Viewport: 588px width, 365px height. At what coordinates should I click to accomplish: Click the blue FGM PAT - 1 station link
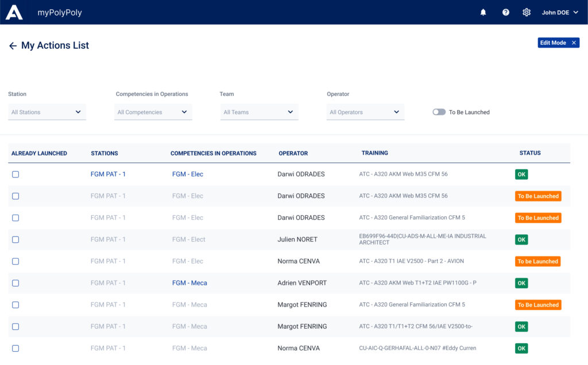click(108, 174)
